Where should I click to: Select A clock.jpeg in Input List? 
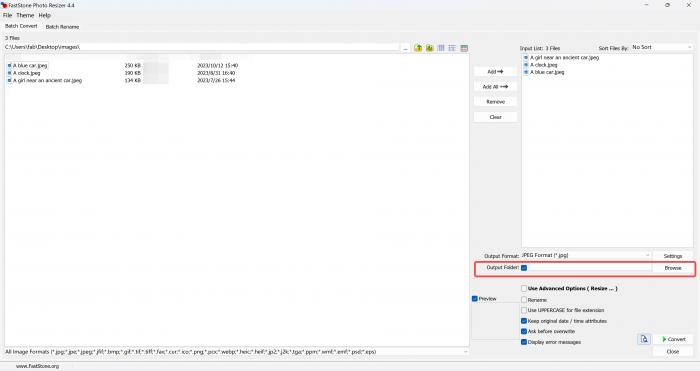(x=543, y=65)
